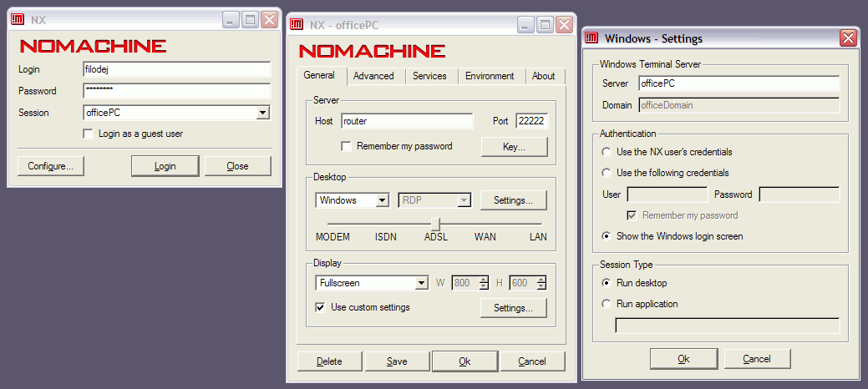The width and height of the screenshot is (868, 389).
Task: Click the Login button
Action: (x=165, y=166)
